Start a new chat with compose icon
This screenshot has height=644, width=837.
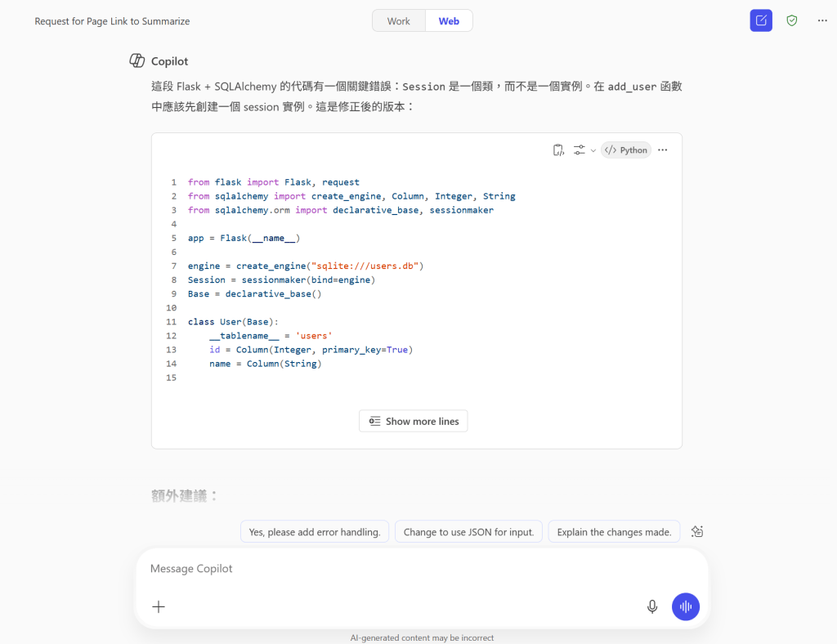[x=761, y=20]
